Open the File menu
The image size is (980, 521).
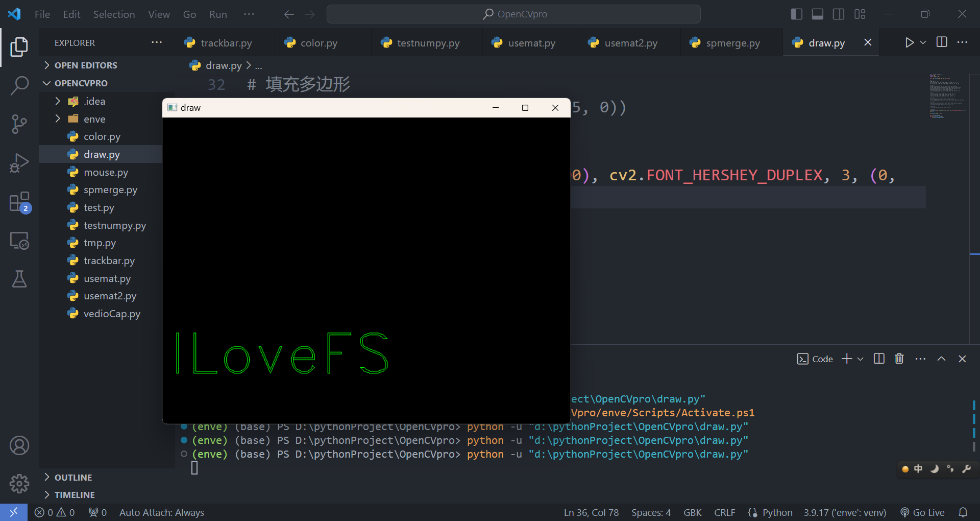(42, 14)
